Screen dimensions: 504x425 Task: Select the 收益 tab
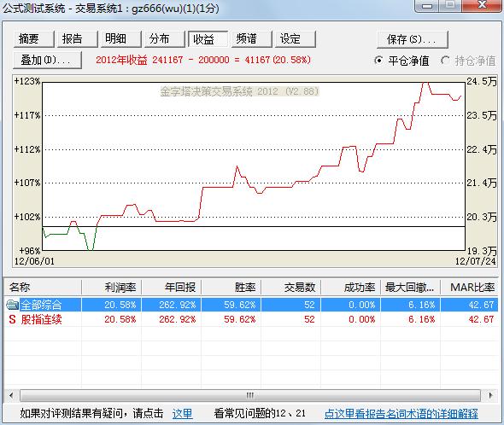click(x=208, y=39)
